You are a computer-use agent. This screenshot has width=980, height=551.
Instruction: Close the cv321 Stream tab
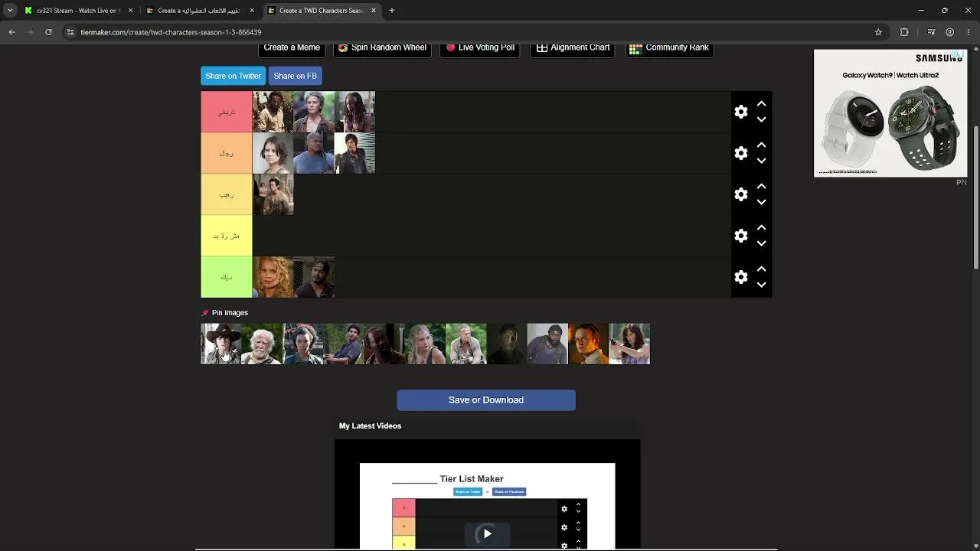click(x=130, y=11)
